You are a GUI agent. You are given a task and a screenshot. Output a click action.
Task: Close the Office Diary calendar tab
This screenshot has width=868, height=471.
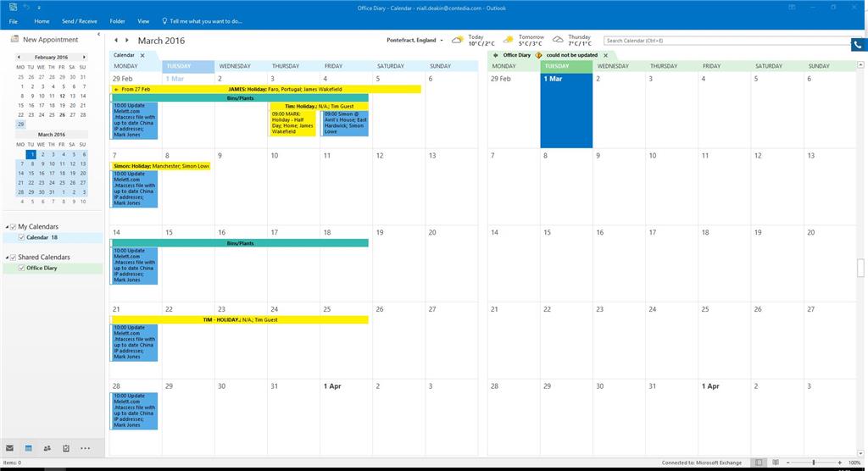pyautogui.click(x=605, y=55)
